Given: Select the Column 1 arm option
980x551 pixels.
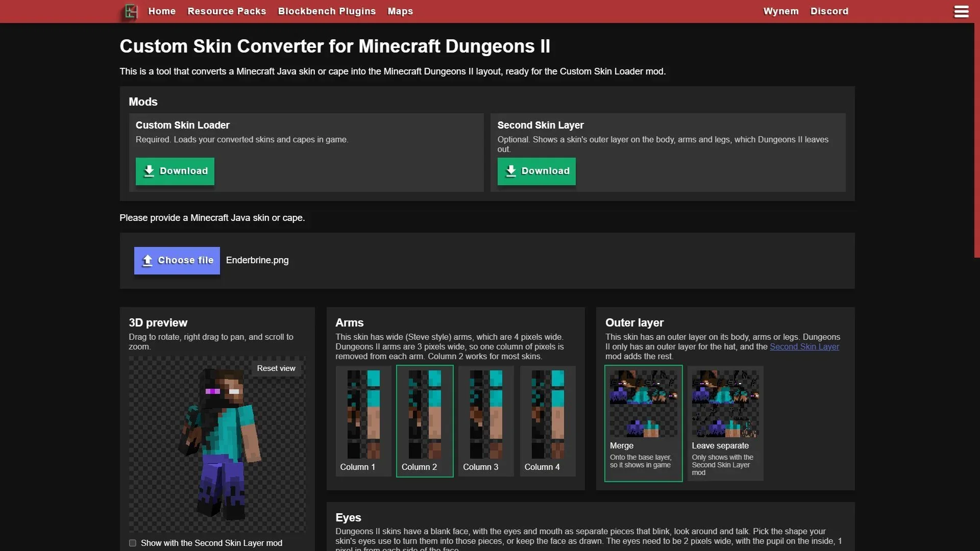Looking at the screenshot, I should click(363, 421).
